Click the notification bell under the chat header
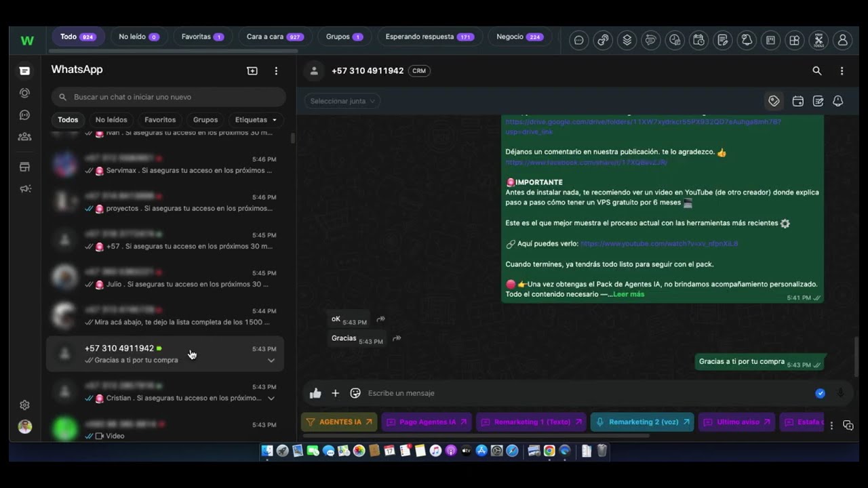The image size is (868, 488). pos(837,101)
